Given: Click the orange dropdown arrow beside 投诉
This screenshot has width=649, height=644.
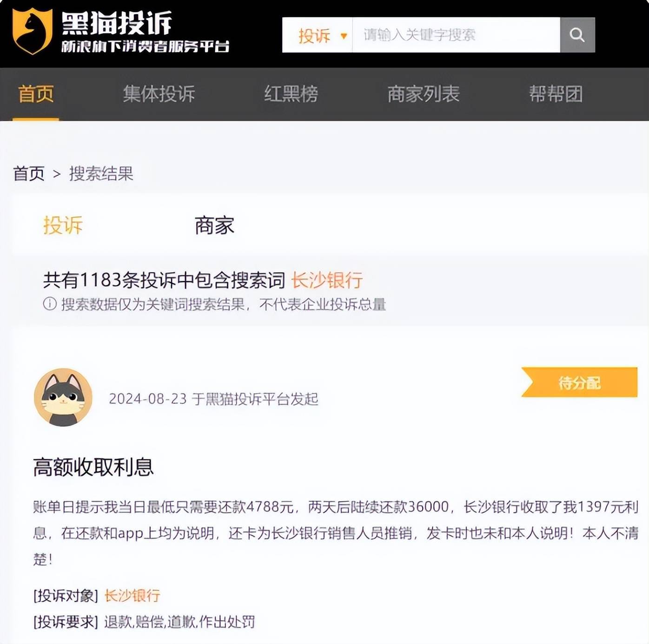Looking at the screenshot, I should point(344,36).
